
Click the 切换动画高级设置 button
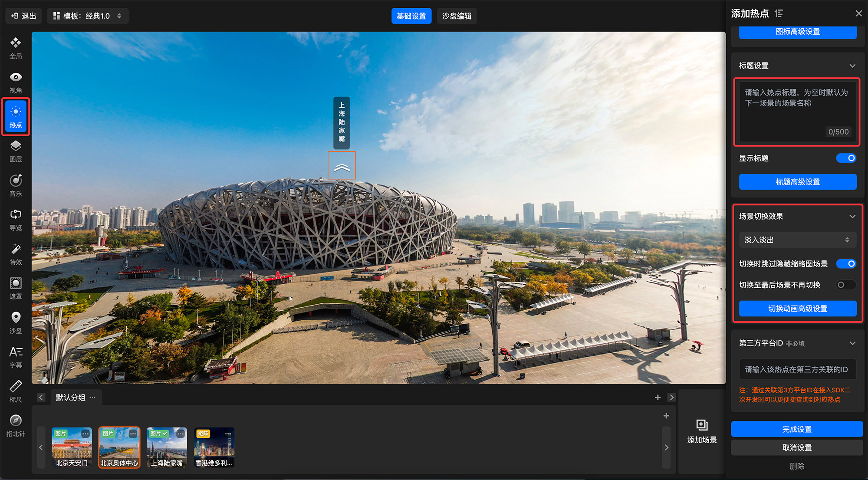point(797,309)
